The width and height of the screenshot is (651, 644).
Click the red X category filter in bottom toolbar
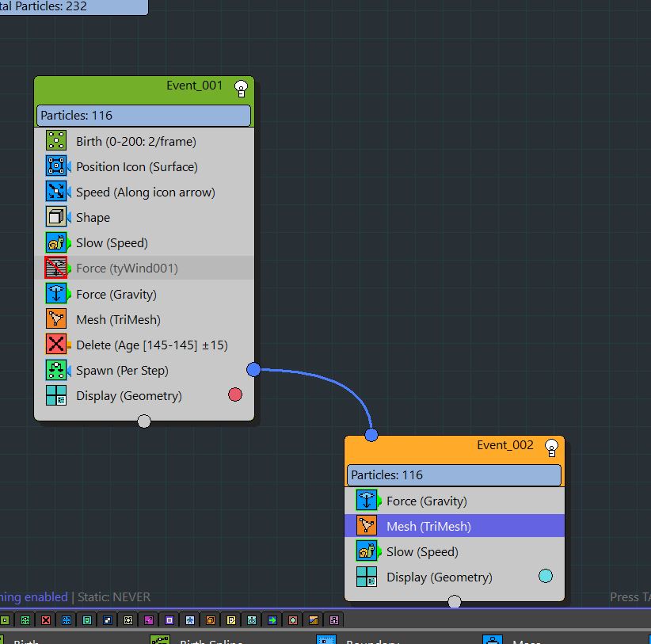46,619
